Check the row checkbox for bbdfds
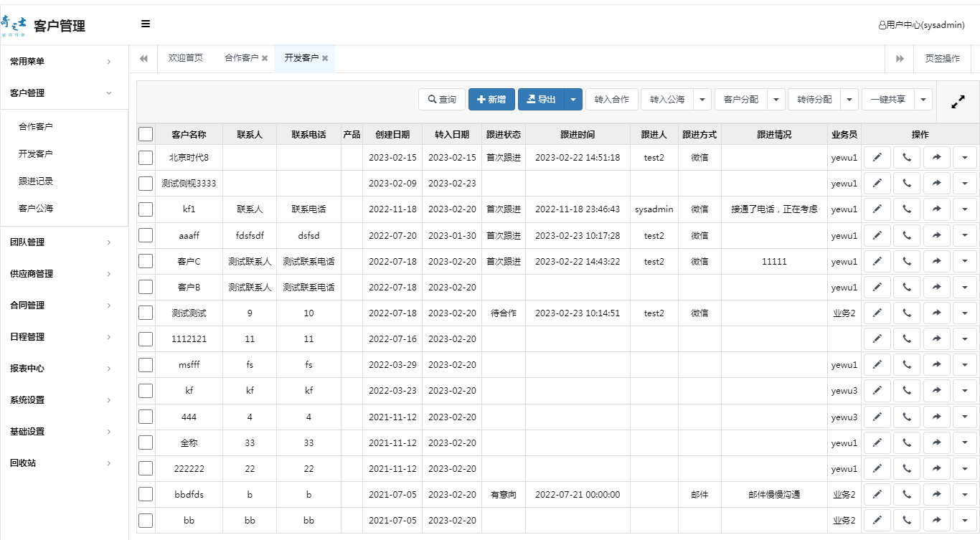 pyautogui.click(x=146, y=494)
